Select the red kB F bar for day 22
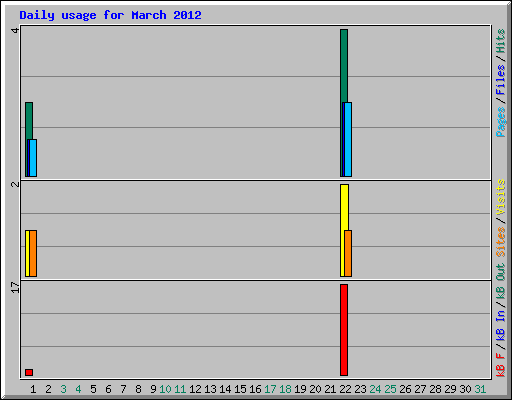This screenshot has width=512, height=400. tap(344, 330)
